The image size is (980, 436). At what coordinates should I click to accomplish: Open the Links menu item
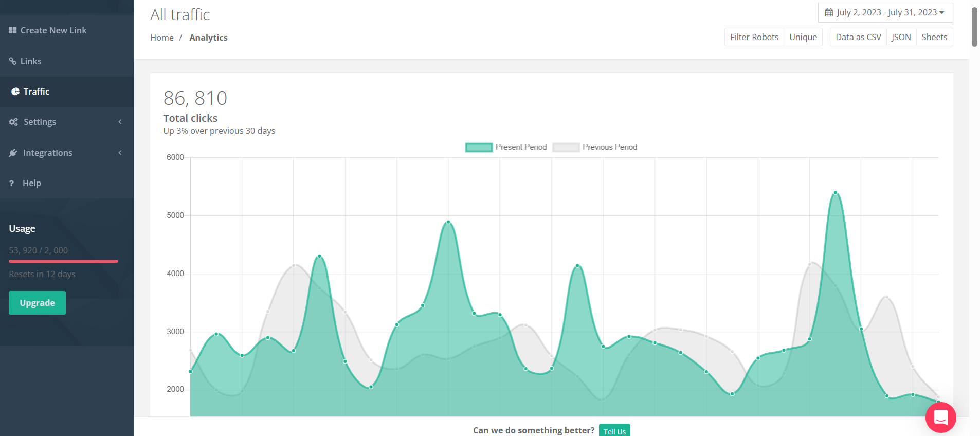click(31, 61)
